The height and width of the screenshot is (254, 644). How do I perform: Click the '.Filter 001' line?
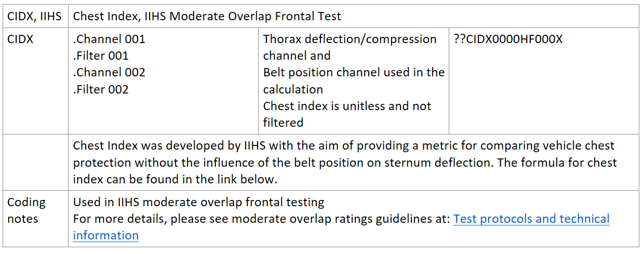pyautogui.click(x=101, y=56)
